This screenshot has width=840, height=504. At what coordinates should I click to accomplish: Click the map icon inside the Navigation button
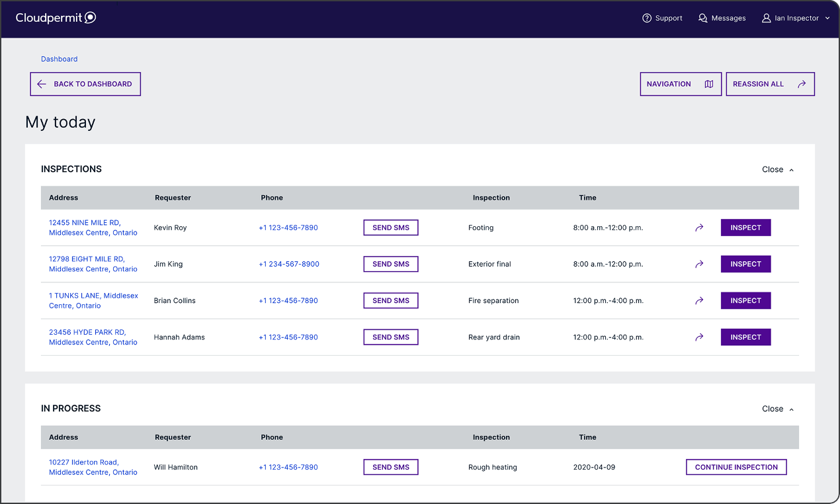[708, 84]
